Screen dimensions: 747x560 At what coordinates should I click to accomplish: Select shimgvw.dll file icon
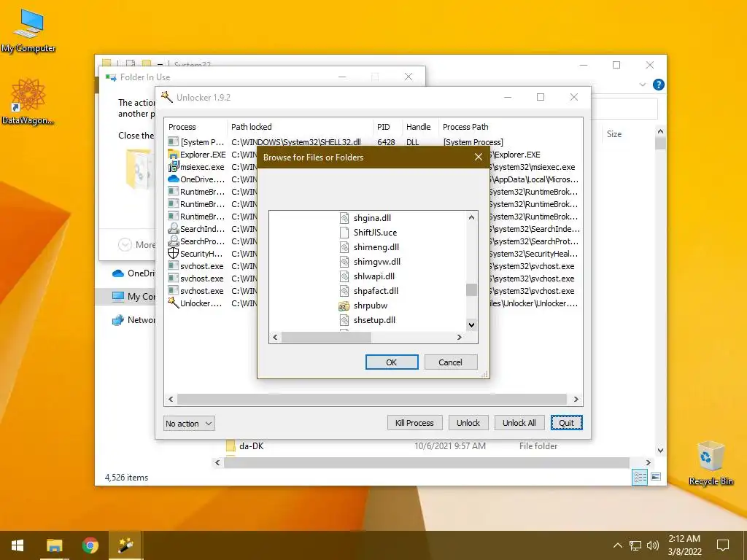(344, 262)
